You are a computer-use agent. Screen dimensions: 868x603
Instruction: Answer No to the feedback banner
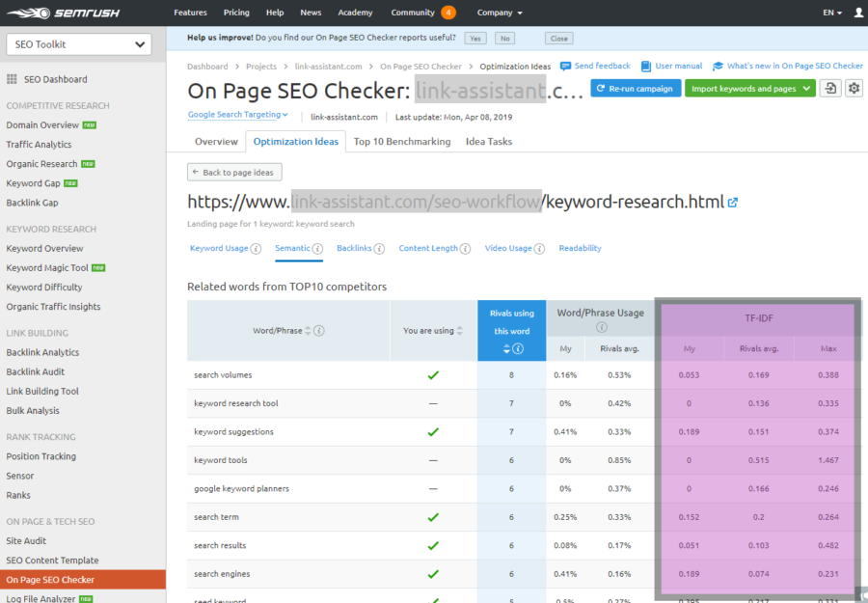click(504, 39)
